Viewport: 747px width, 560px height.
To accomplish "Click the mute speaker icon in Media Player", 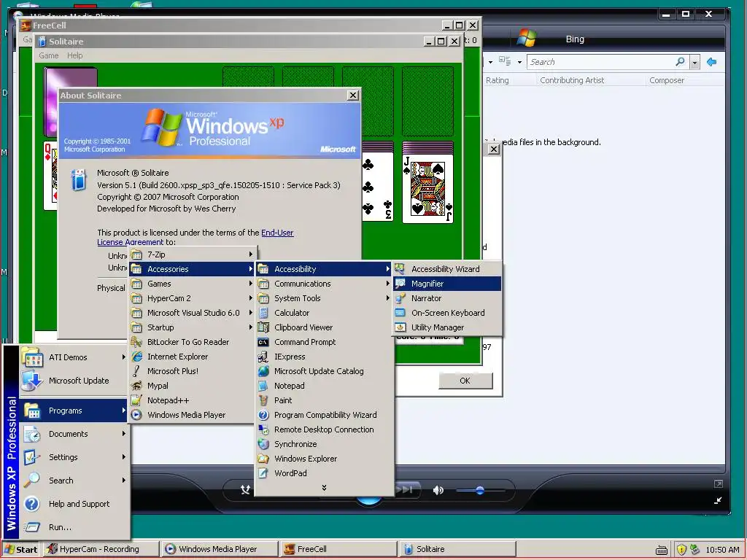I will pos(438,490).
